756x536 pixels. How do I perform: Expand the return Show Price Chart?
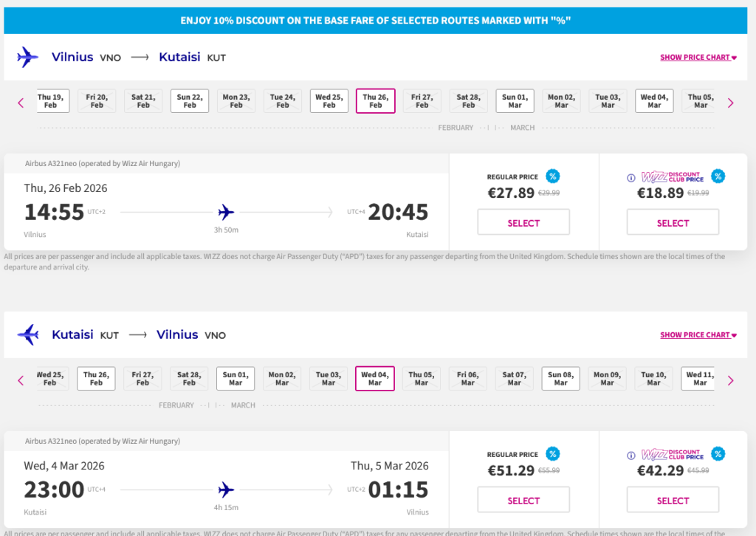click(x=698, y=334)
